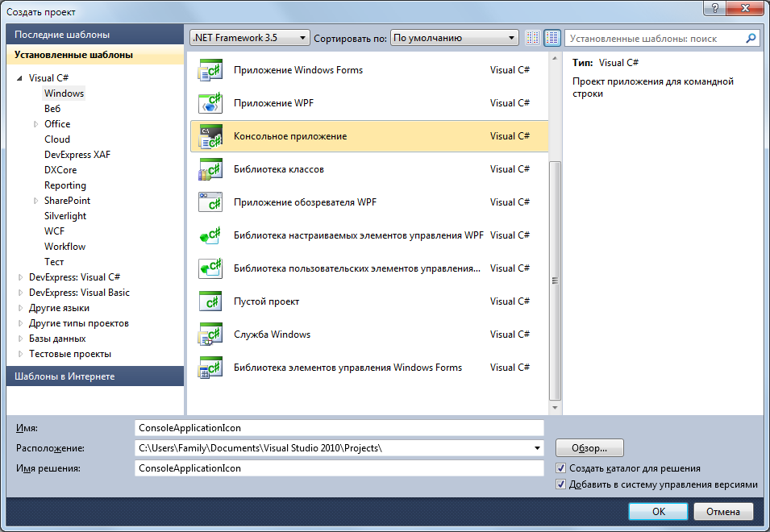The image size is (770, 532).
Task: Select the Workflow category
Action: click(65, 247)
